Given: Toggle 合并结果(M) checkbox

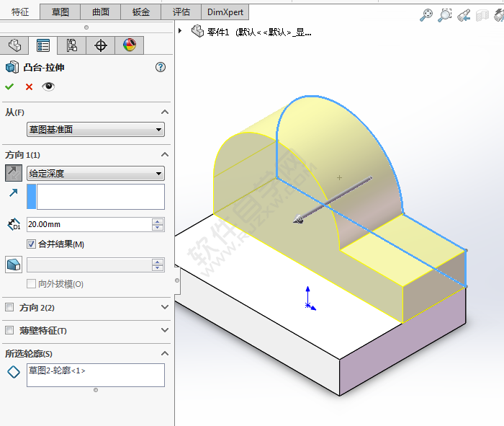Looking at the screenshot, I should coord(31,244).
